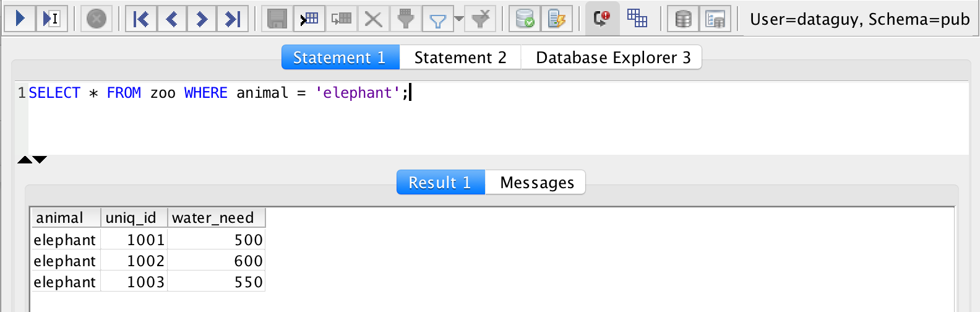Viewport: 980px width, 312px height.
Task: Jump to first statement in history
Action: 141,19
